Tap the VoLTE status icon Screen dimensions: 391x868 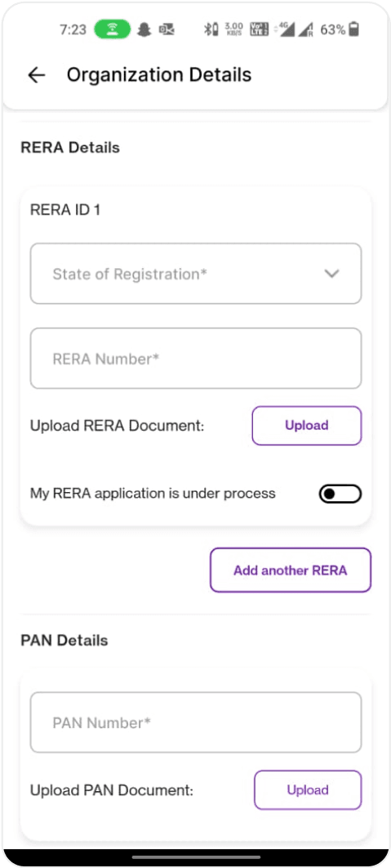click(259, 29)
